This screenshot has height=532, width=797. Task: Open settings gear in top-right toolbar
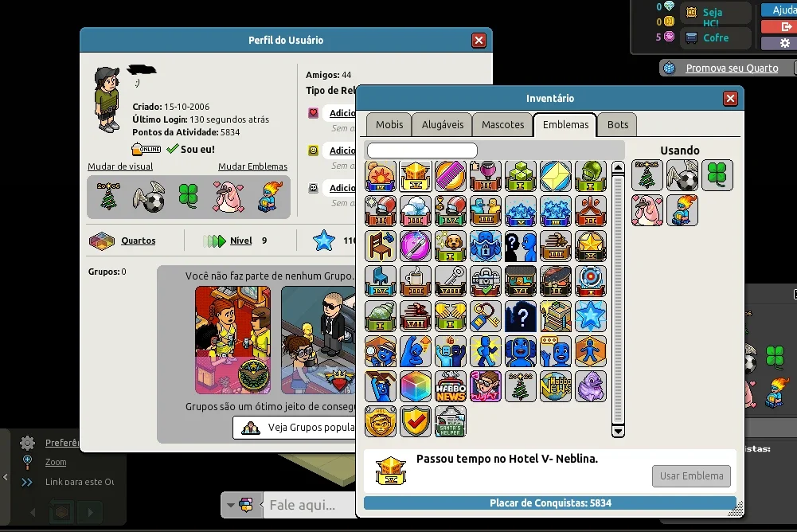pyautogui.click(x=785, y=43)
